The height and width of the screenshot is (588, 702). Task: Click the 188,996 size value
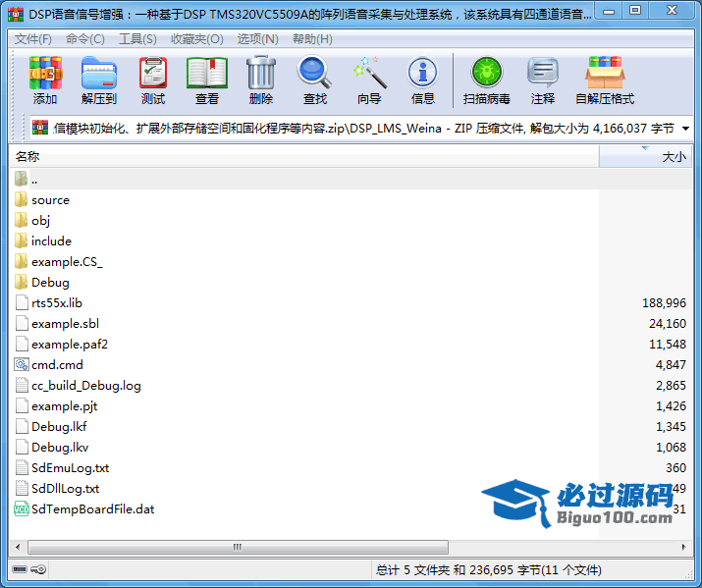coord(664,303)
